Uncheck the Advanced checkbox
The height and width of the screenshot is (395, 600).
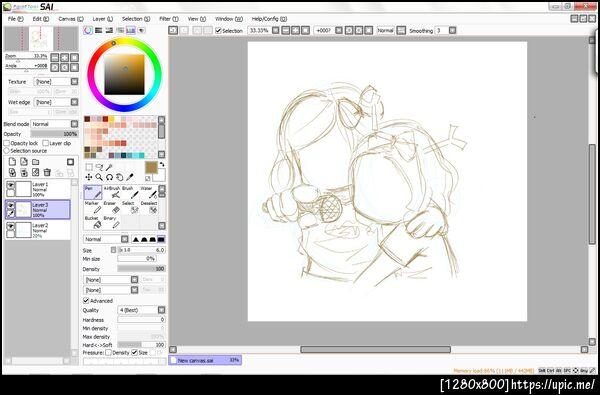click(x=86, y=301)
